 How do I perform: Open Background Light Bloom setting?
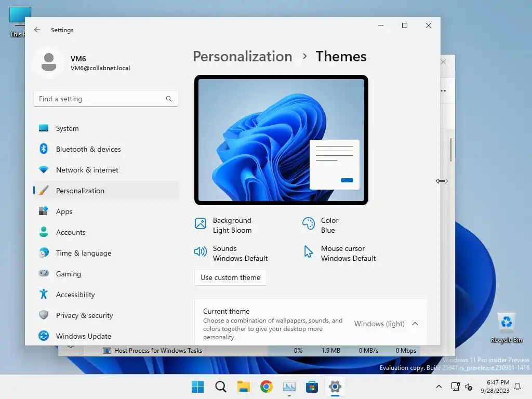[x=223, y=225]
